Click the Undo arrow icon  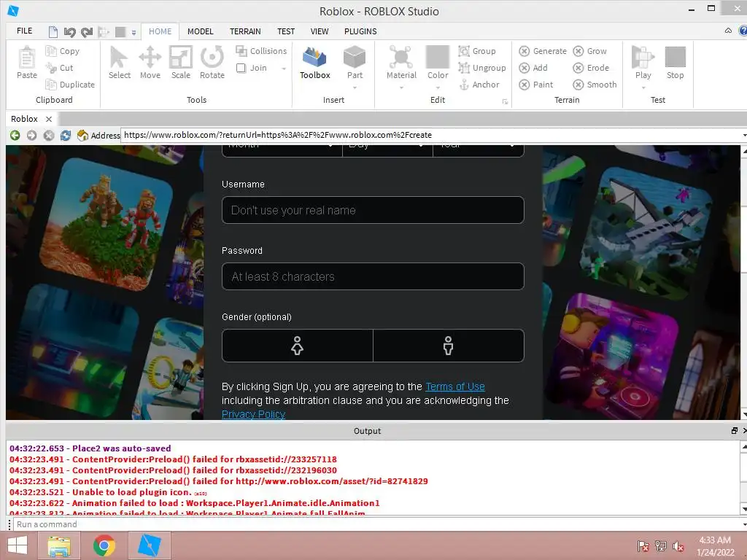pos(69,32)
